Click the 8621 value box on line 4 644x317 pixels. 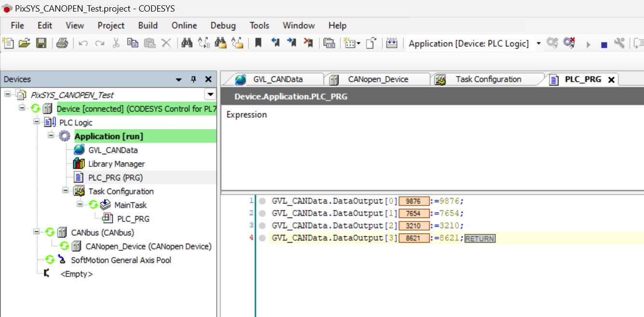pyautogui.click(x=414, y=238)
